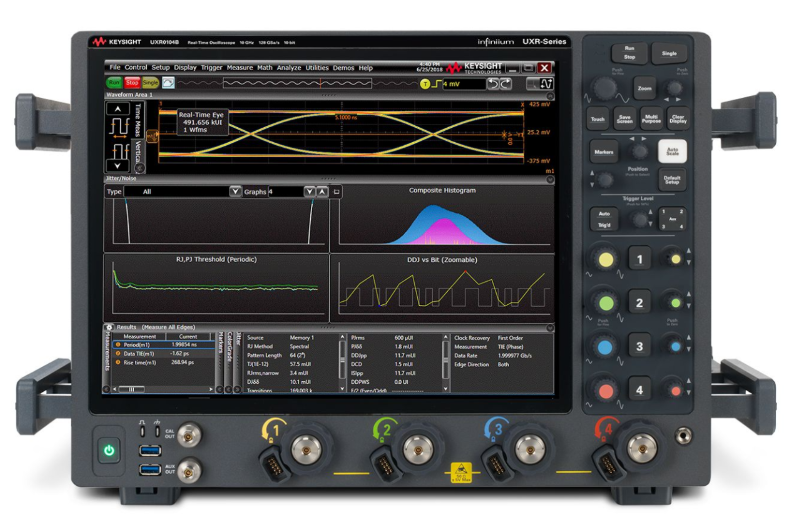Collapse the Jitter/Noise panel
Image resolution: width=812 pixels, height=521 pixels.
(x=550, y=179)
